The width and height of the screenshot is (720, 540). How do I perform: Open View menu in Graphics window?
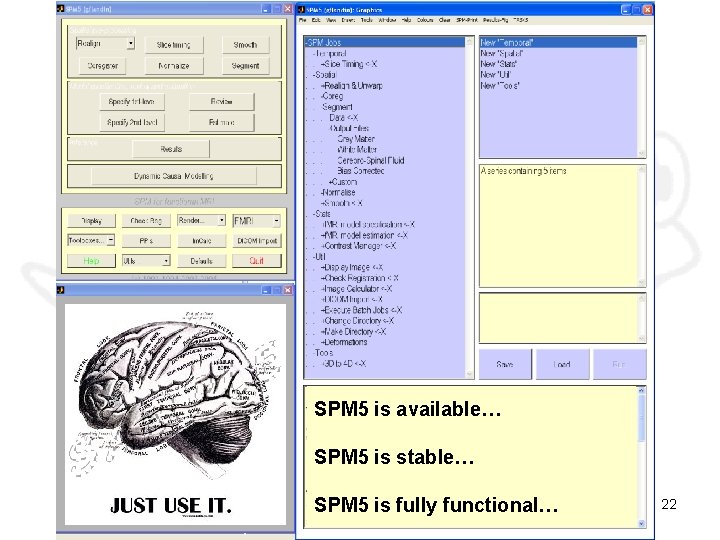331,20
